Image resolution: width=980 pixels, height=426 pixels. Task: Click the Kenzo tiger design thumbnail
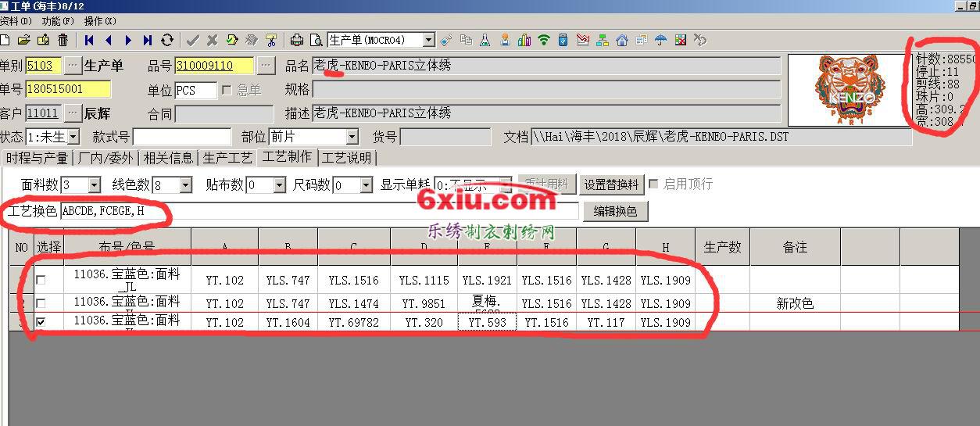847,90
